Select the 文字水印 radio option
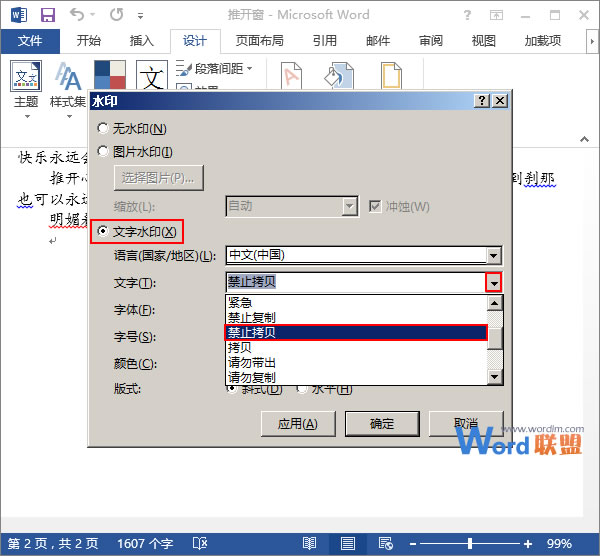Image resolution: width=600 pixels, height=556 pixels. (137, 232)
